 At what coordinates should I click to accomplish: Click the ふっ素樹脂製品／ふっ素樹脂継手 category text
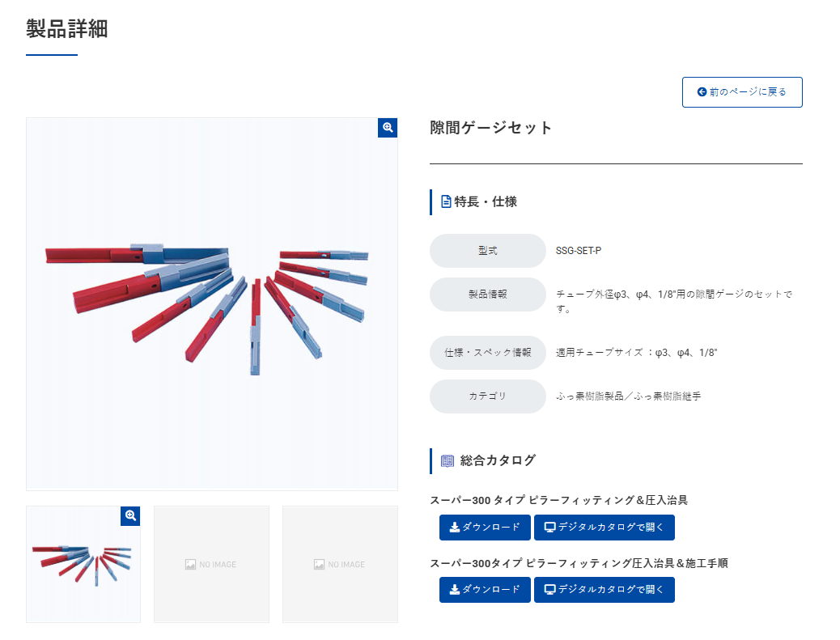[x=629, y=396]
